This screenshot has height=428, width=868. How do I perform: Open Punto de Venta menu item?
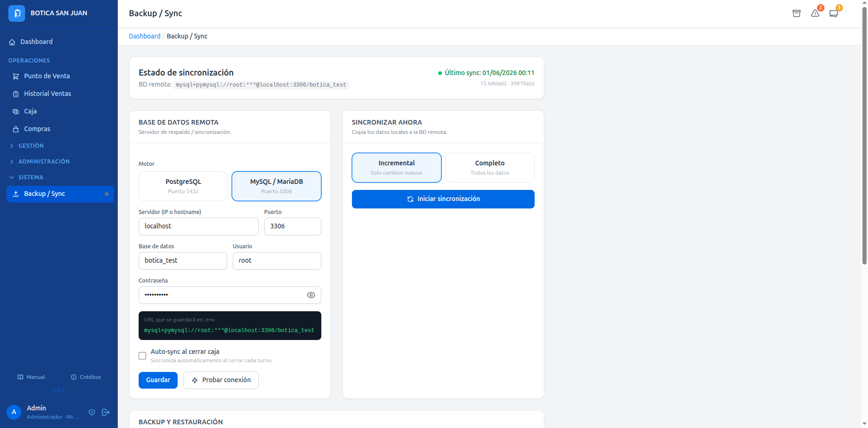[x=60, y=76]
